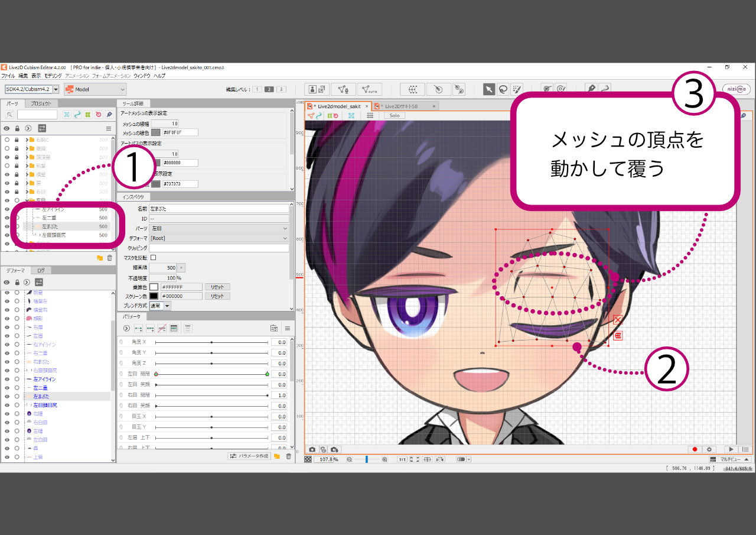Reset 乗算色 with リセット button
756x535 pixels.
click(217, 287)
